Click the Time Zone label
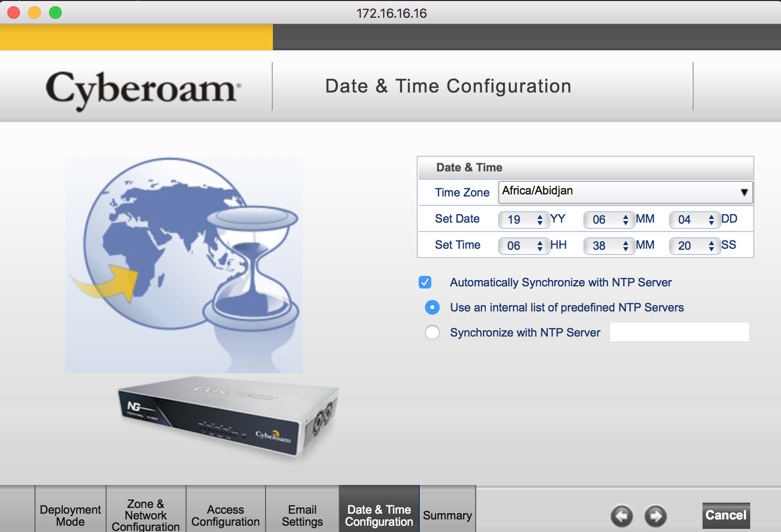Viewport: 781px width, 532px height. (x=462, y=192)
